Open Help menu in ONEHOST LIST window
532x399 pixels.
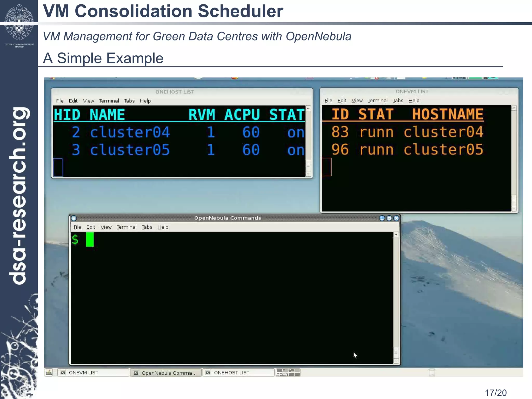click(x=145, y=101)
